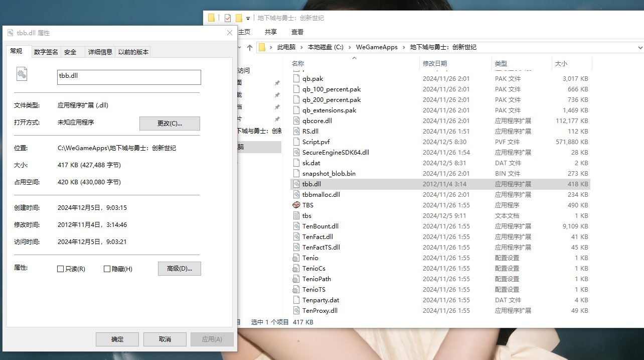This screenshot has height=360, width=644.
Task: Click the TBS application icon in the file list
Action: pos(297,205)
